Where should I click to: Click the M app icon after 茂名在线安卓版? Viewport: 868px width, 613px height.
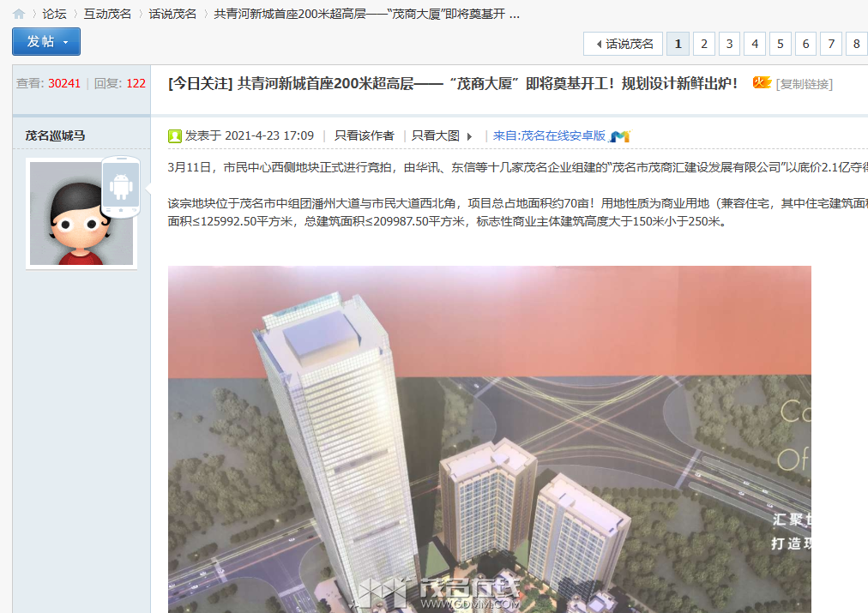coord(620,135)
